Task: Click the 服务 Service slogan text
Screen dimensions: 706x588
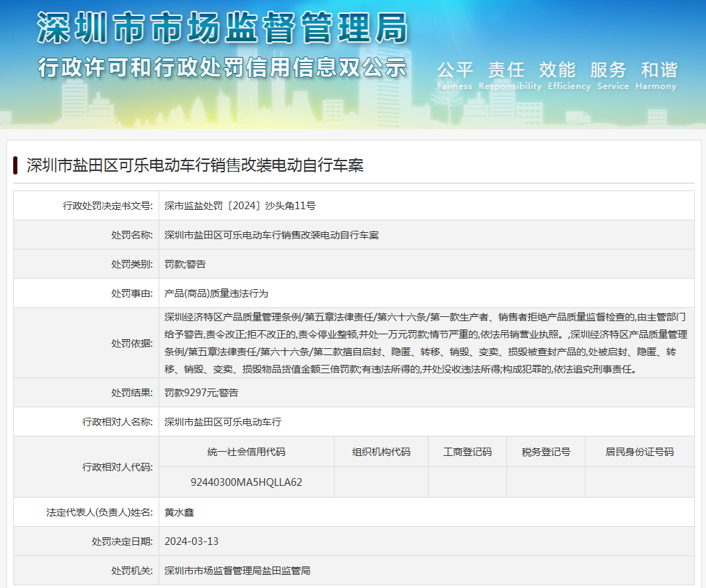Action: [613, 75]
